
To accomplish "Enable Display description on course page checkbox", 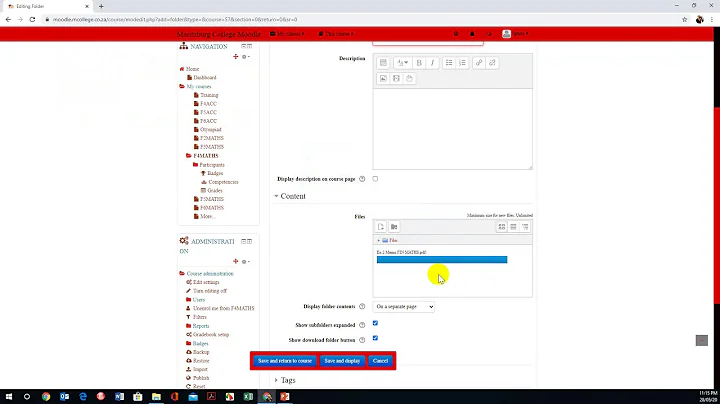I will [375, 179].
